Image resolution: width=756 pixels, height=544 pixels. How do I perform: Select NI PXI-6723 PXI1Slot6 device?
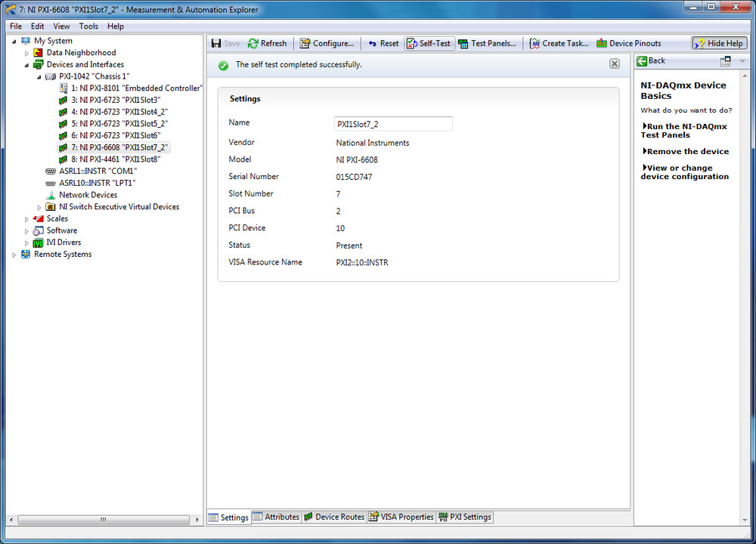coord(110,135)
